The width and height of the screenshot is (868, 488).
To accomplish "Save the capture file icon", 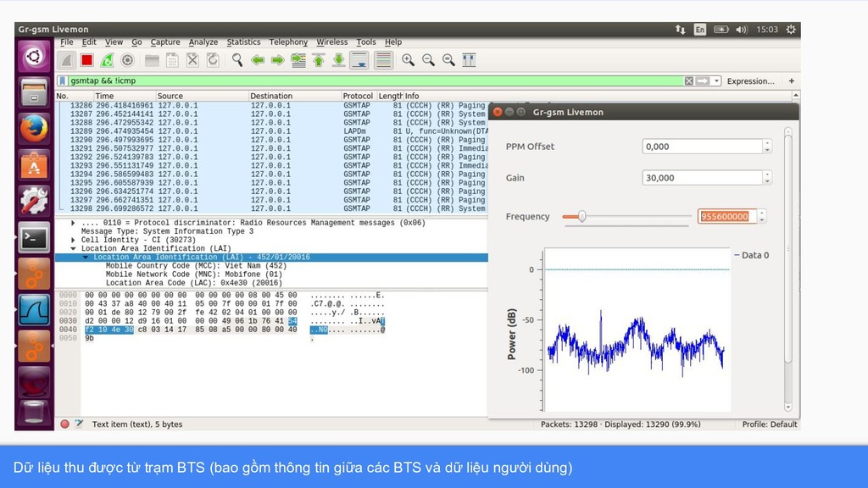I will 172,60.
